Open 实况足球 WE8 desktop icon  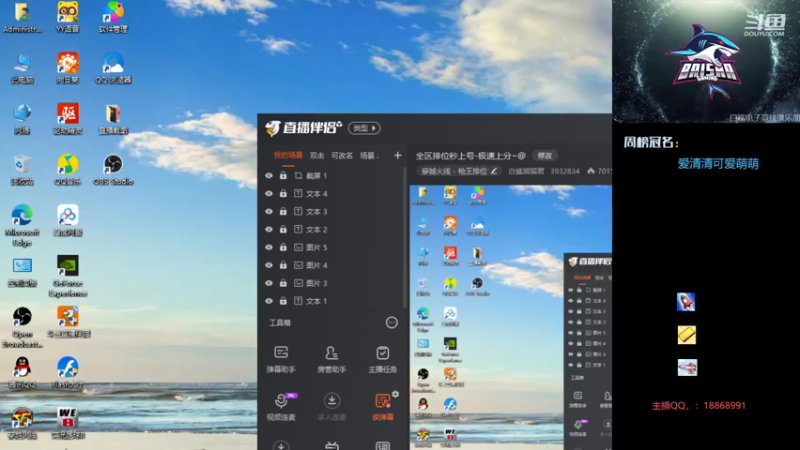pyautogui.click(x=67, y=423)
